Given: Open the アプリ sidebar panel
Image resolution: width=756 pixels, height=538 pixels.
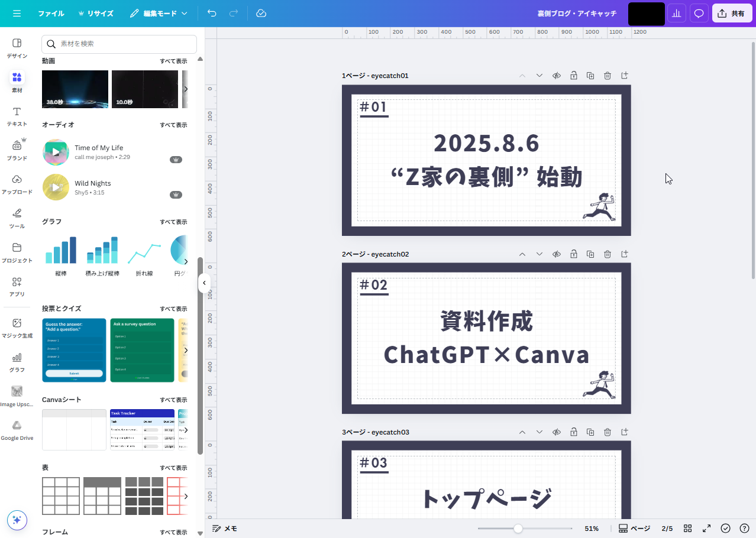Looking at the screenshot, I should [17, 287].
